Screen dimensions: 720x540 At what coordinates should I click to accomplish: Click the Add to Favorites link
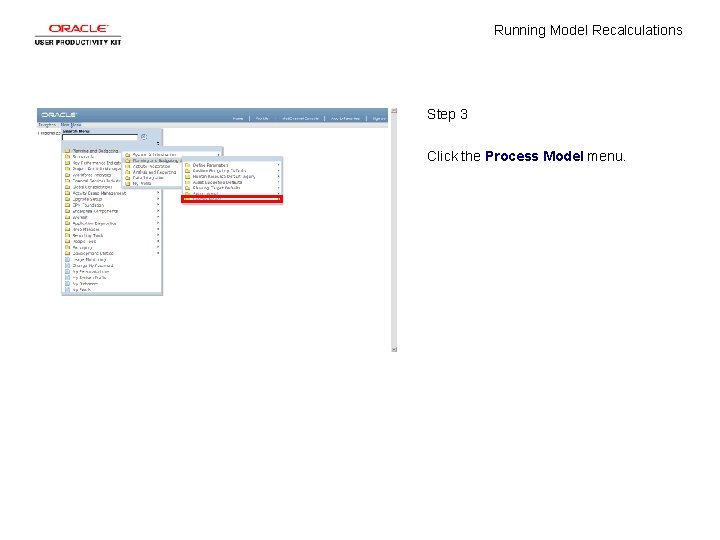[345, 118]
